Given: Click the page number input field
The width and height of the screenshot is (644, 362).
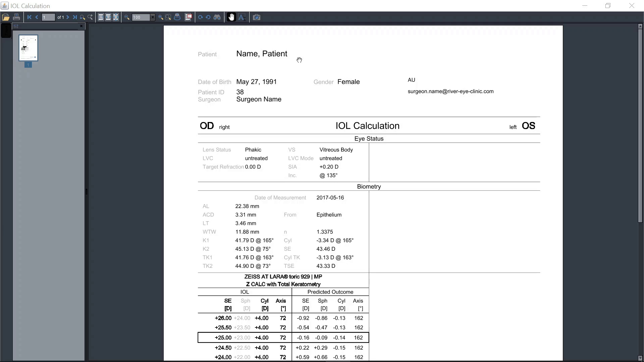Looking at the screenshot, I should tap(48, 17).
